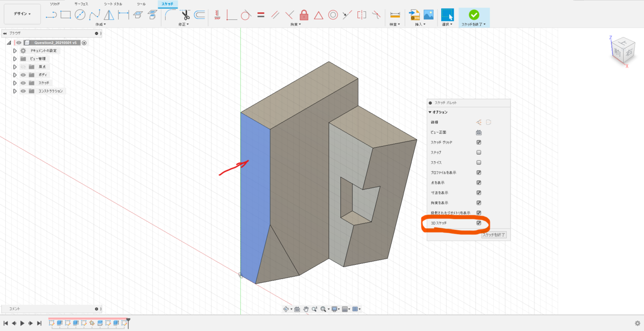The width and height of the screenshot is (644, 331).
Task: Click the timeline Play button
Action: coord(22,323)
